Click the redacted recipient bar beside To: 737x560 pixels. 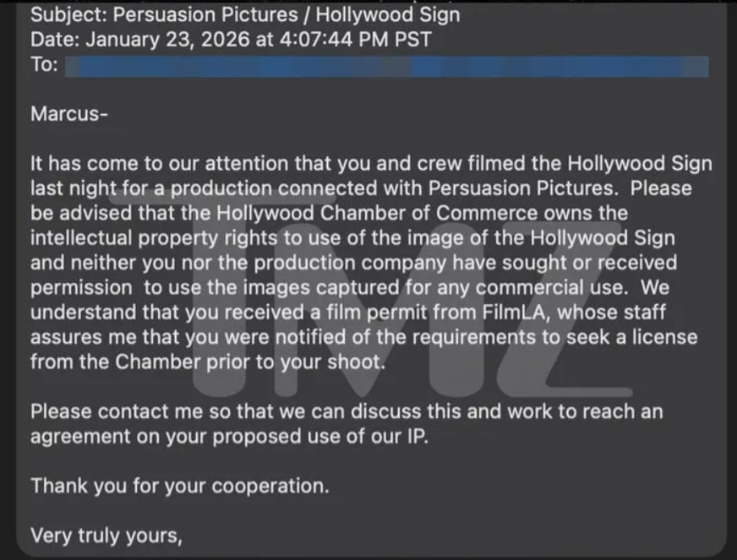pos(386,67)
